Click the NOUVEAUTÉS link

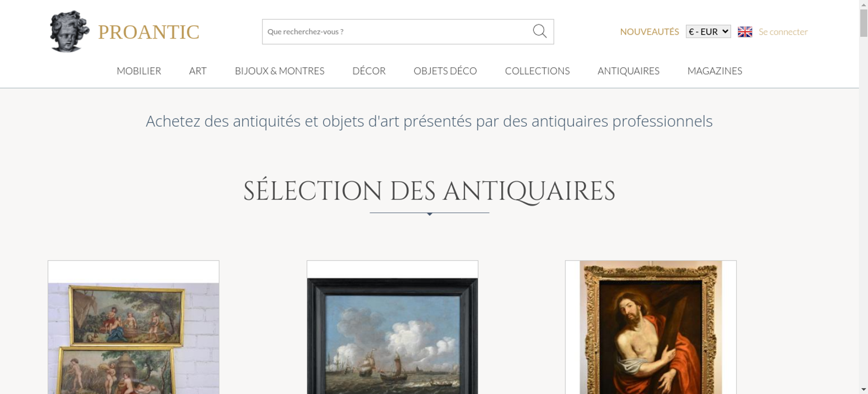point(649,32)
